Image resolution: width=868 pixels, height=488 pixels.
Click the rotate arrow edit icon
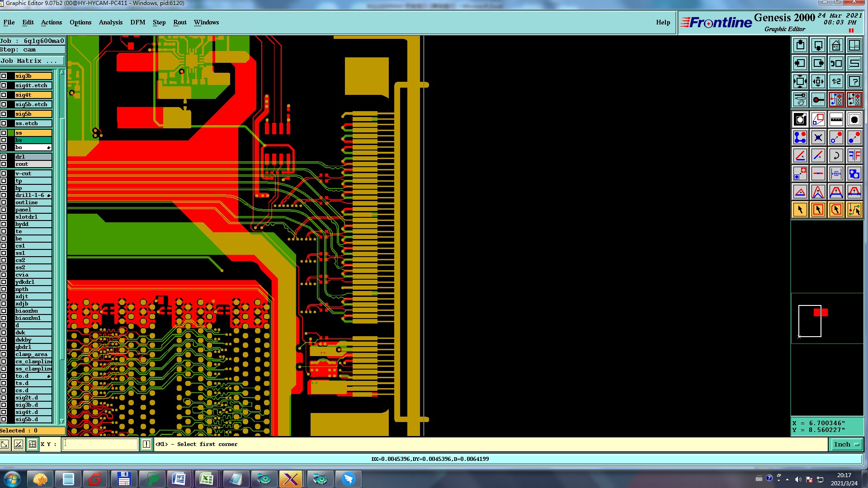coord(836,155)
